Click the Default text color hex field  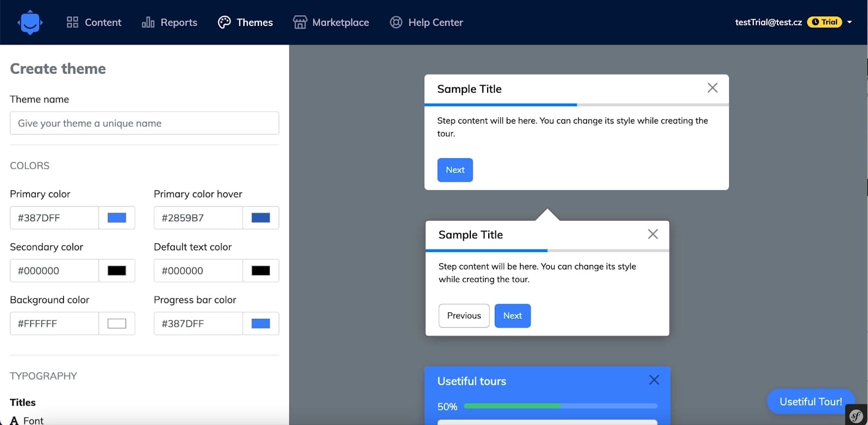click(198, 271)
